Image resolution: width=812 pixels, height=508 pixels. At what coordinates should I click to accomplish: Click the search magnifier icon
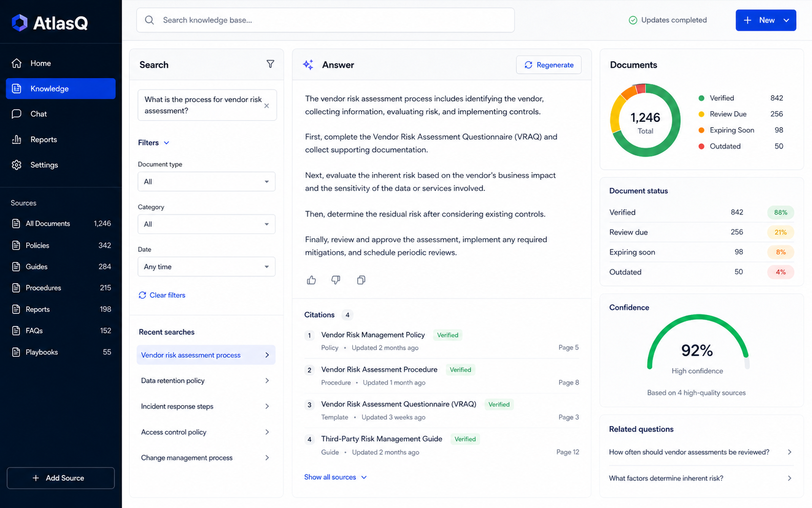tap(149, 20)
